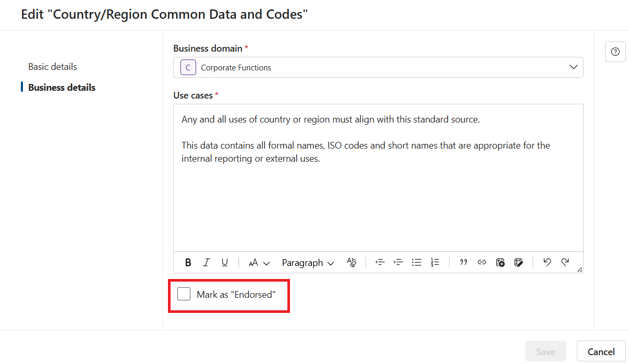Insert a bulleted list
This screenshot has height=364, width=629.
tap(417, 262)
